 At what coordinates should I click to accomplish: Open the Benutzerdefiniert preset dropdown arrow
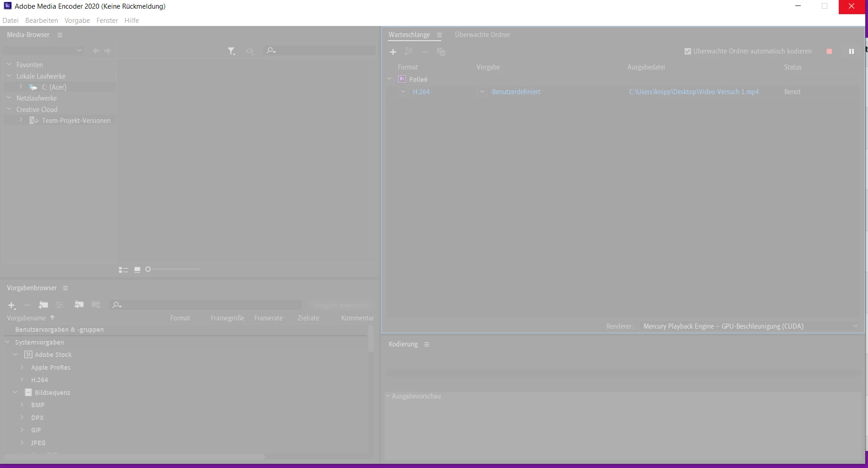coord(482,91)
